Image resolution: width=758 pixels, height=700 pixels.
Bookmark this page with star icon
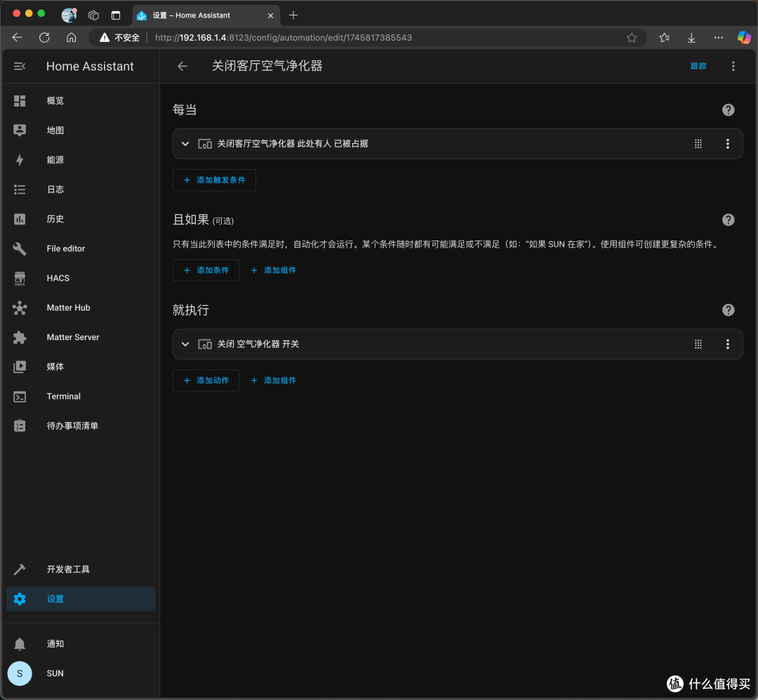click(632, 38)
